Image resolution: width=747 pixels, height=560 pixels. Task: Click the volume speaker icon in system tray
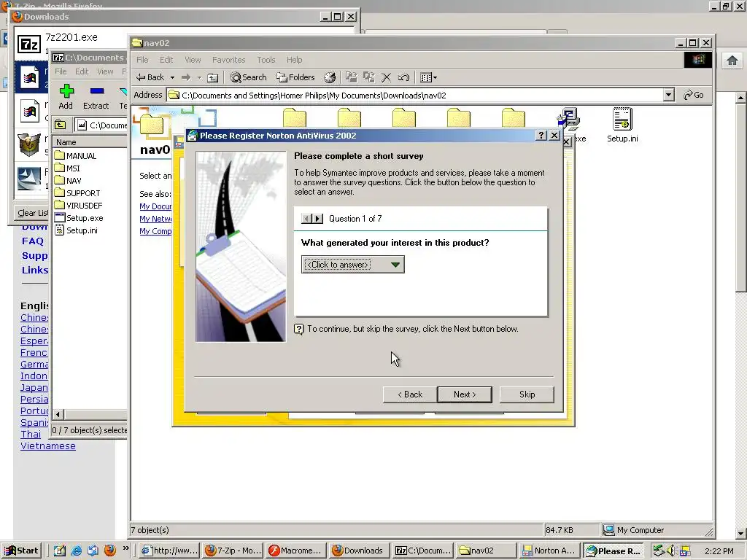[671, 551]
